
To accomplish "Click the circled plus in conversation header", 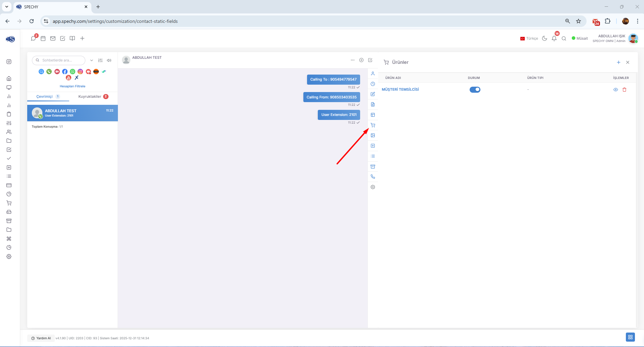I will (361, 60).
